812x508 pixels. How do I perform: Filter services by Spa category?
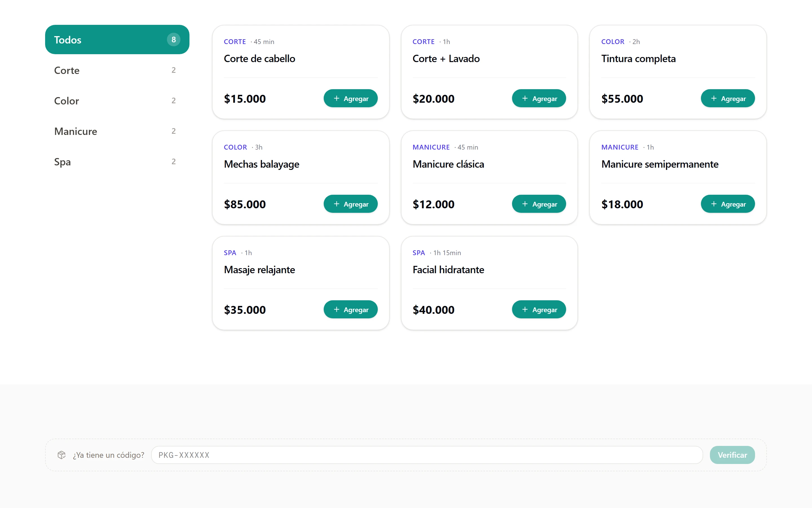click(x=117, y=162)
